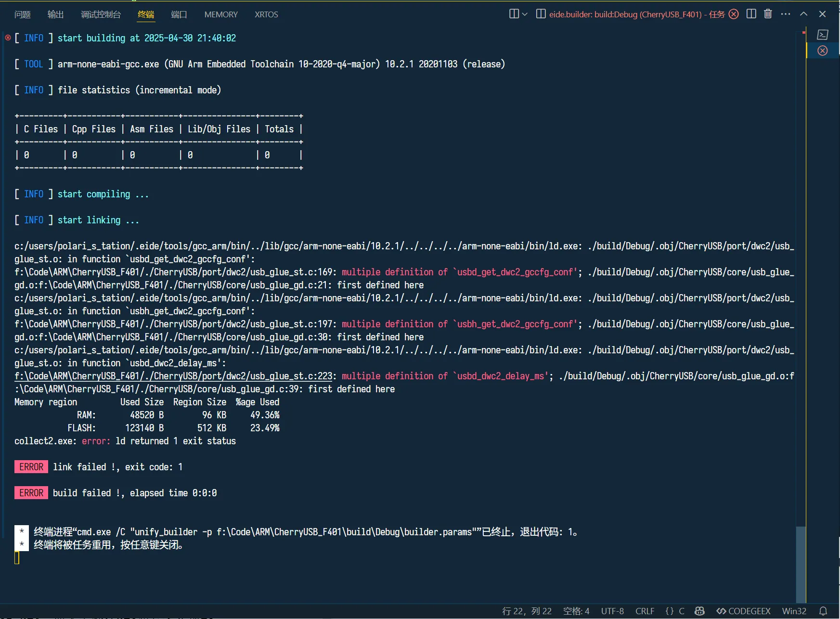Open notifications bell icon
The width and height of the screenshot is (840, 619).
[823, 611]
